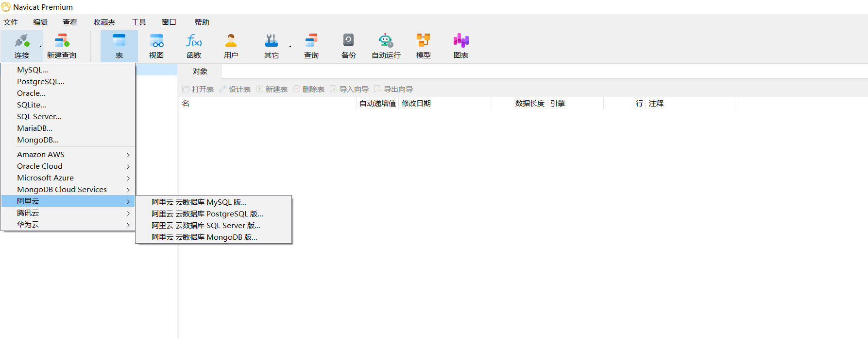This screenshot has width=868, height=339.
Task: Open the Edit (编辑) menu
Action: coord(40,22)
